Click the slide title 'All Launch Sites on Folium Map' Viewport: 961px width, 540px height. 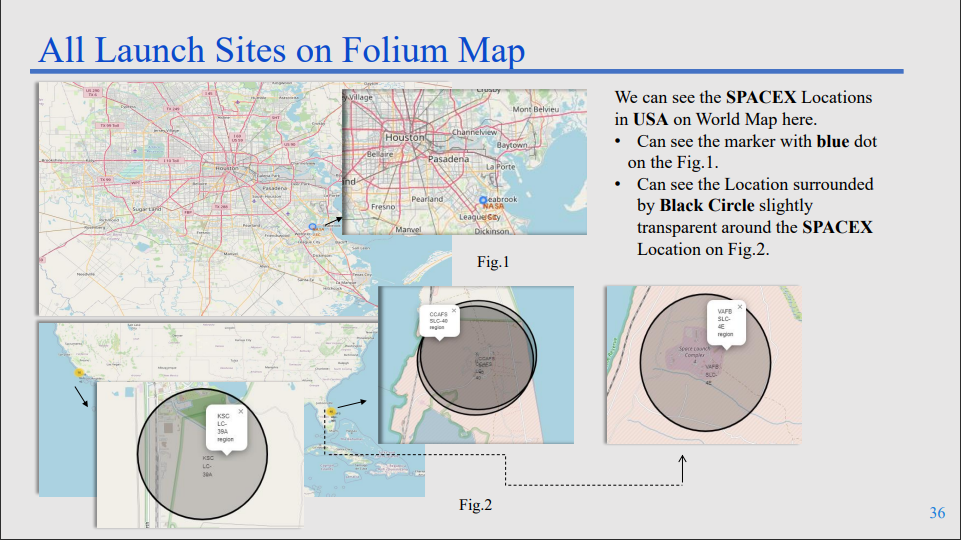click(282, 50)
